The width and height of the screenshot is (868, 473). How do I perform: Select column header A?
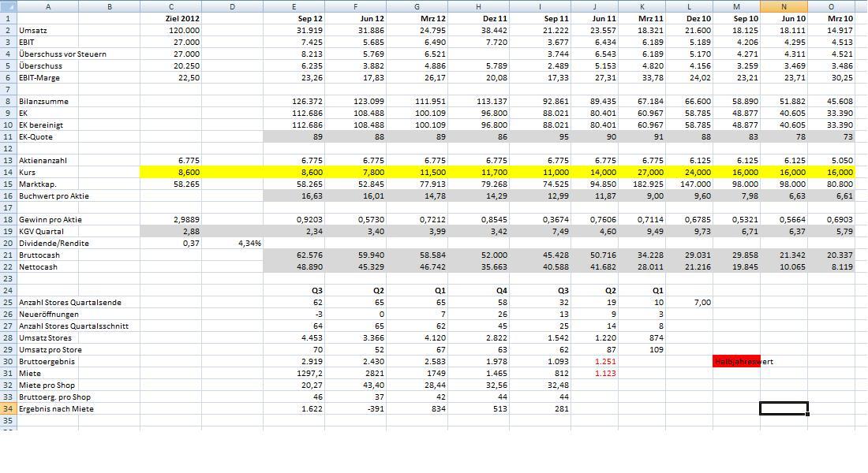pyautogui.click(x=47, y=6)
